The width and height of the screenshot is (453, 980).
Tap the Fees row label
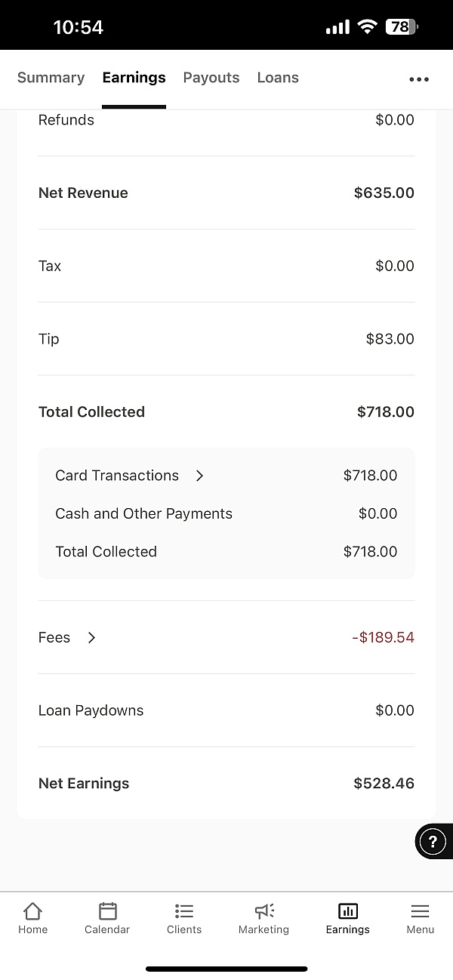[x=54, y=638]
